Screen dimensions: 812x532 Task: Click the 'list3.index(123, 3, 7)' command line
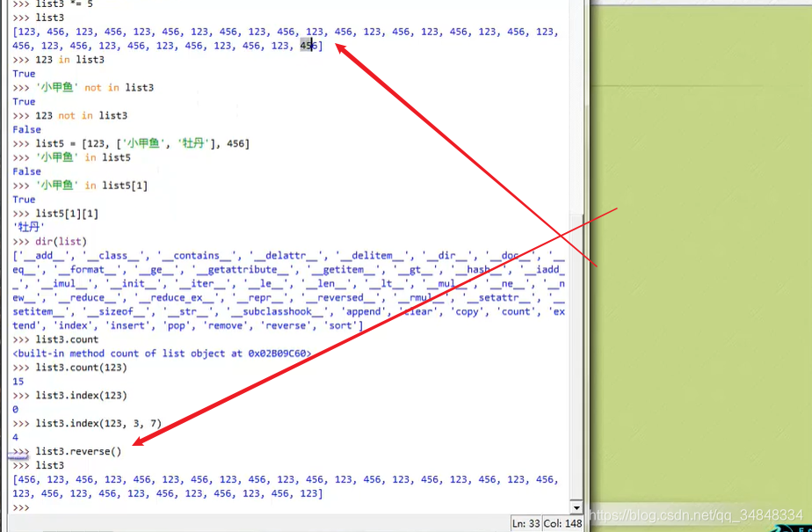(87, 423)
